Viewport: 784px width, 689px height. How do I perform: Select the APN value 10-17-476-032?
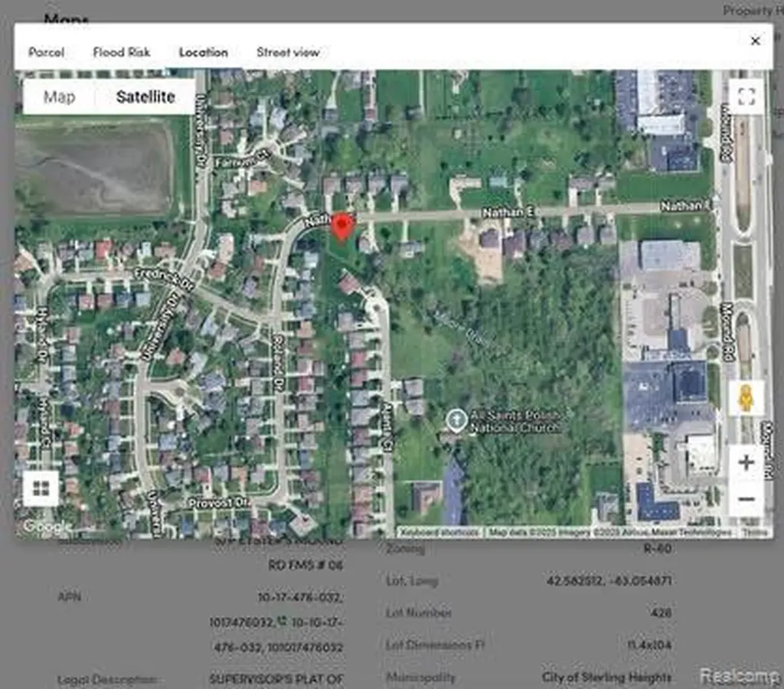300,597
